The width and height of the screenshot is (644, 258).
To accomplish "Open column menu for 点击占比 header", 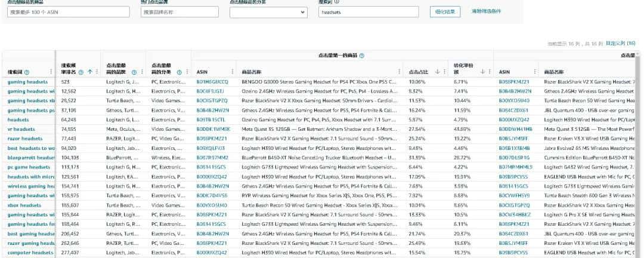I will [444, 72].
